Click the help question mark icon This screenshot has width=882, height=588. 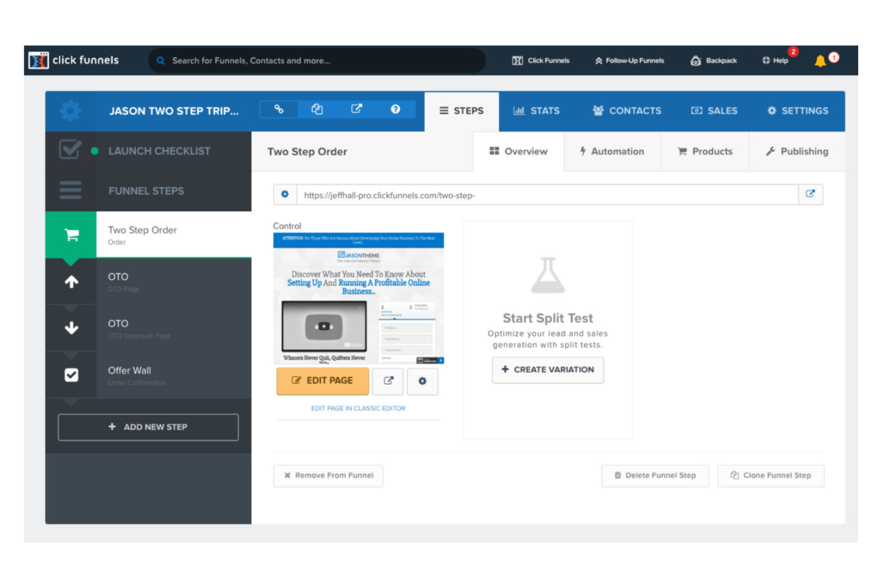pyautogui.click(x=395, y=110)
